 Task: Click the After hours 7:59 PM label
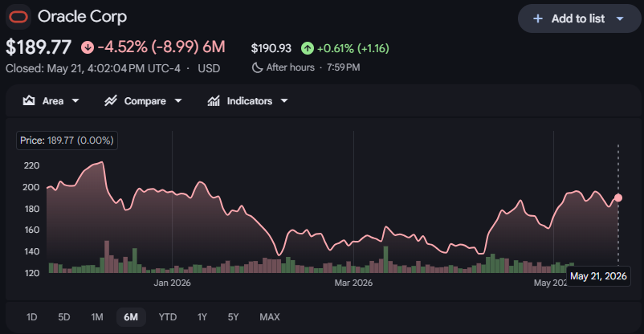313,67
